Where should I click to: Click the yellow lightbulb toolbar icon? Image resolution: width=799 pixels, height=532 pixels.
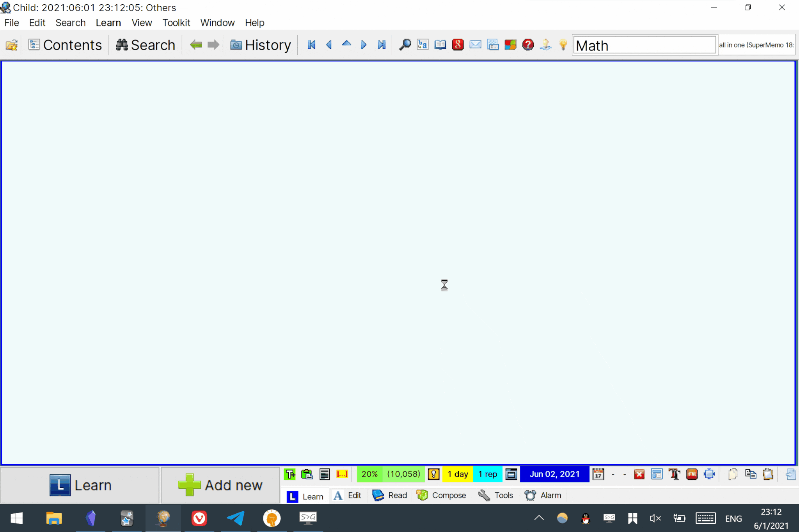(x=563, y=45)
